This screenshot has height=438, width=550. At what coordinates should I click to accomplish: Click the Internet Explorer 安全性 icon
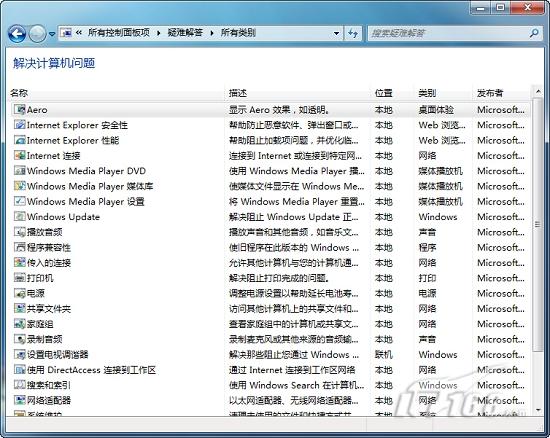coord(20,125)
